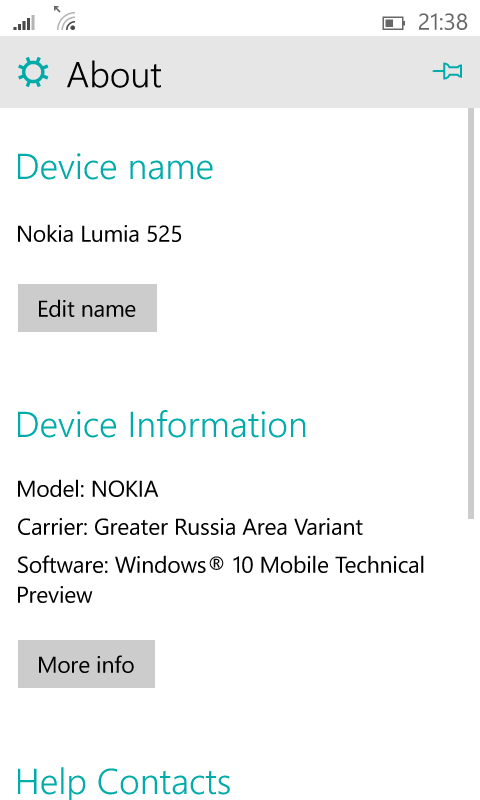This screenshot has height=800, width=480.
Task: Tap the cellular signal strength icon
Action: [24, 23]
